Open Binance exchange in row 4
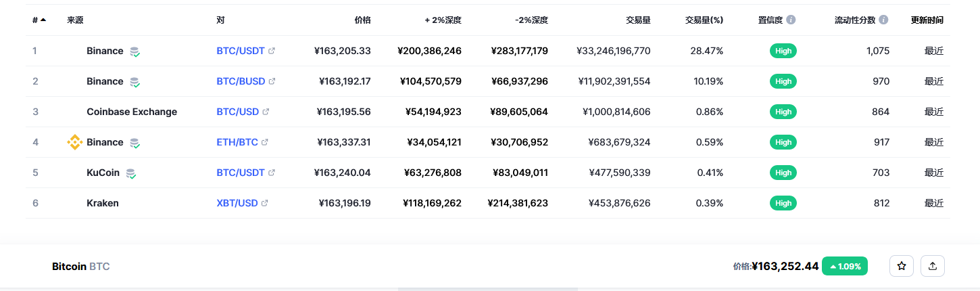 (105, 142)
